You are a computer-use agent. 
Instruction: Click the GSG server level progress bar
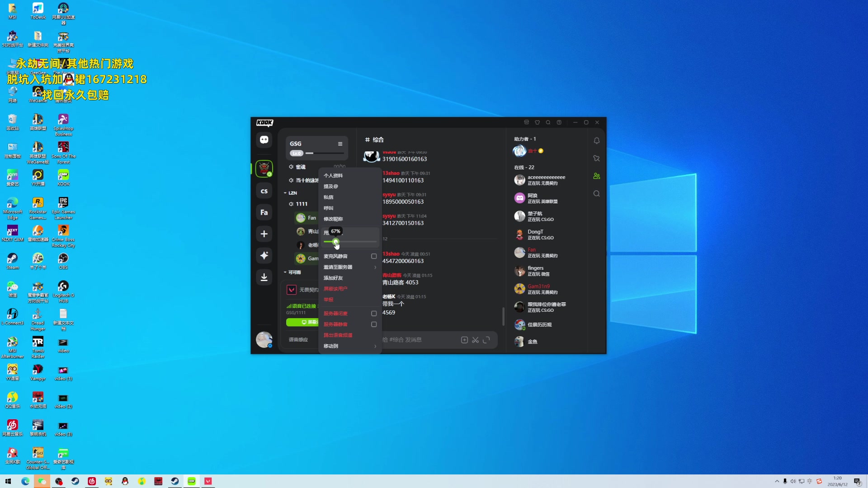point(324,153)
